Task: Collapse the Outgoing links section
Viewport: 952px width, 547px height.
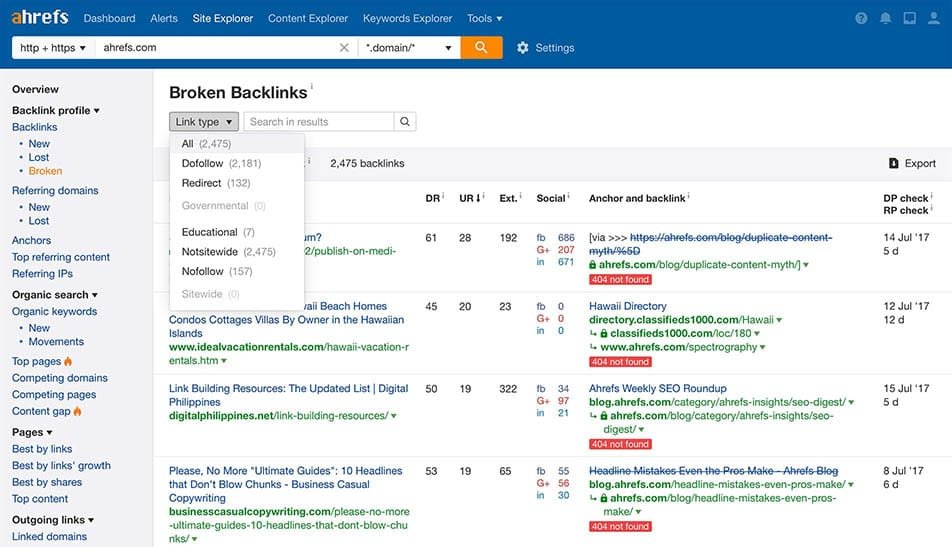Action: pyautogui.click(x=53, y=520)
